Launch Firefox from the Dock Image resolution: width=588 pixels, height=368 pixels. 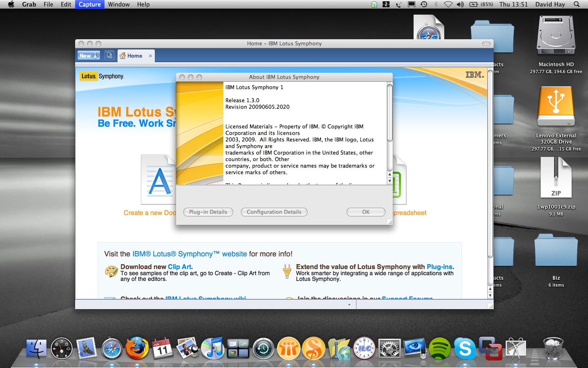coord(137,348)
